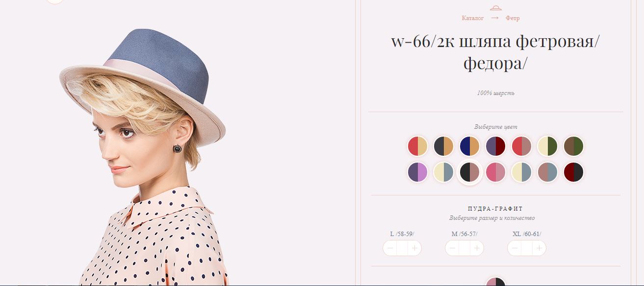Pick the dark red and black swatch

click(573, 172)
